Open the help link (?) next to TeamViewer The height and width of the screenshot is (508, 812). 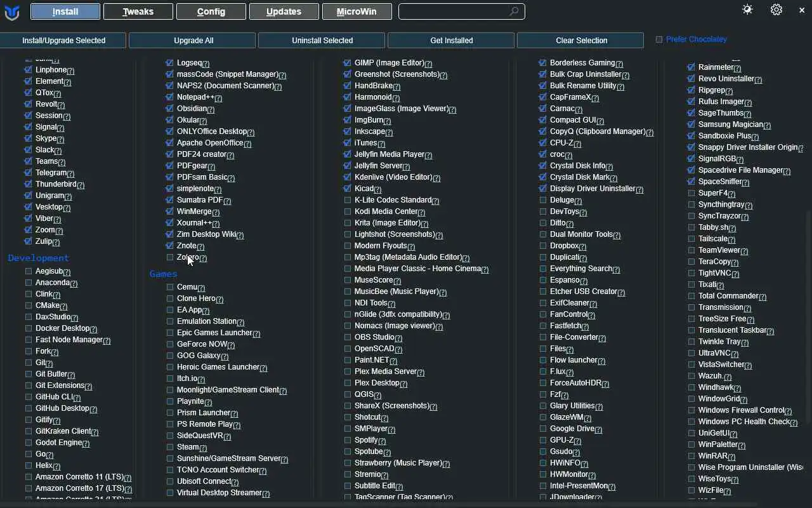tap(743, 251)
